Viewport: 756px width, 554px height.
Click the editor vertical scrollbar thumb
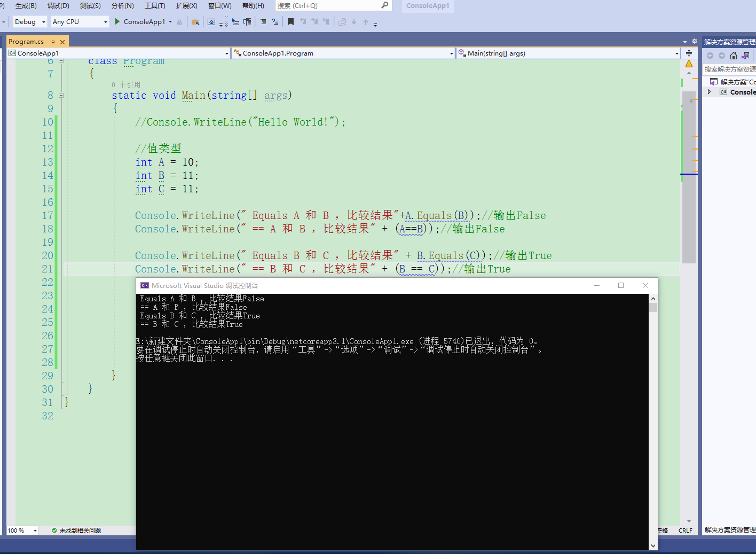[x=689, y=177]
